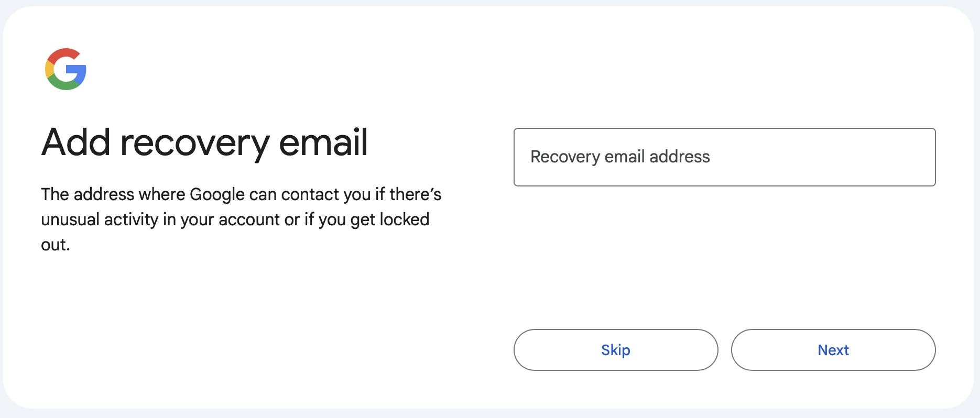Proceed with Next to continue setup
Screen dimensions: 980x418
tap(833, 350)
